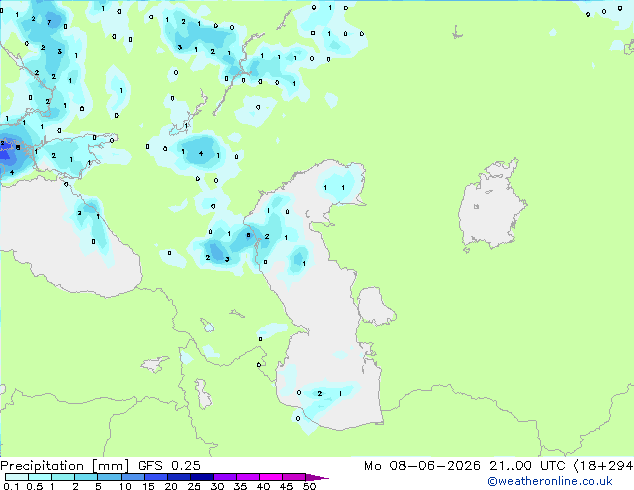Open the weatheronline.co.uk copyright link
The width and height of the screenshot is (634, 490).
550,481
